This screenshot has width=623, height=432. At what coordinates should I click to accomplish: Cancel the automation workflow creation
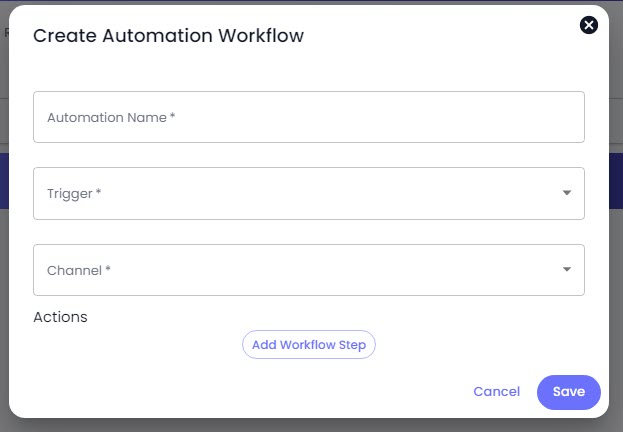click(x=496, y=391)
